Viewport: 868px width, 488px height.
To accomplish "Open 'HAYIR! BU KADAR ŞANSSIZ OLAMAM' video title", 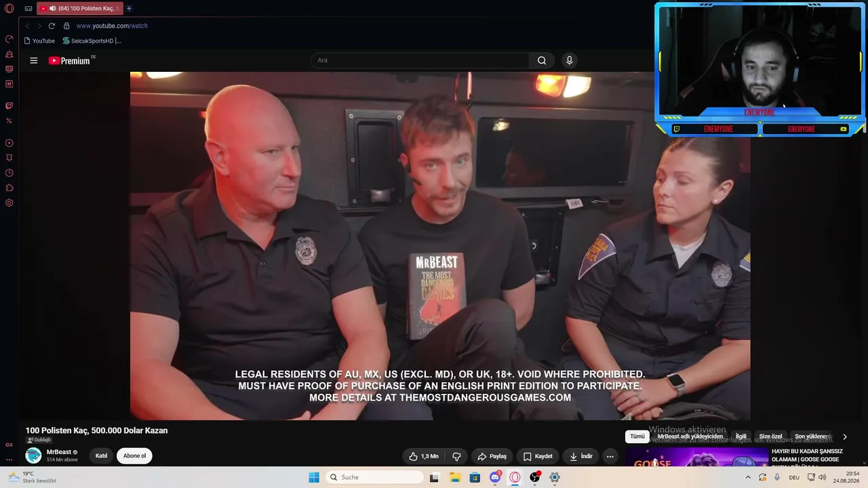I will click(807, 455).
